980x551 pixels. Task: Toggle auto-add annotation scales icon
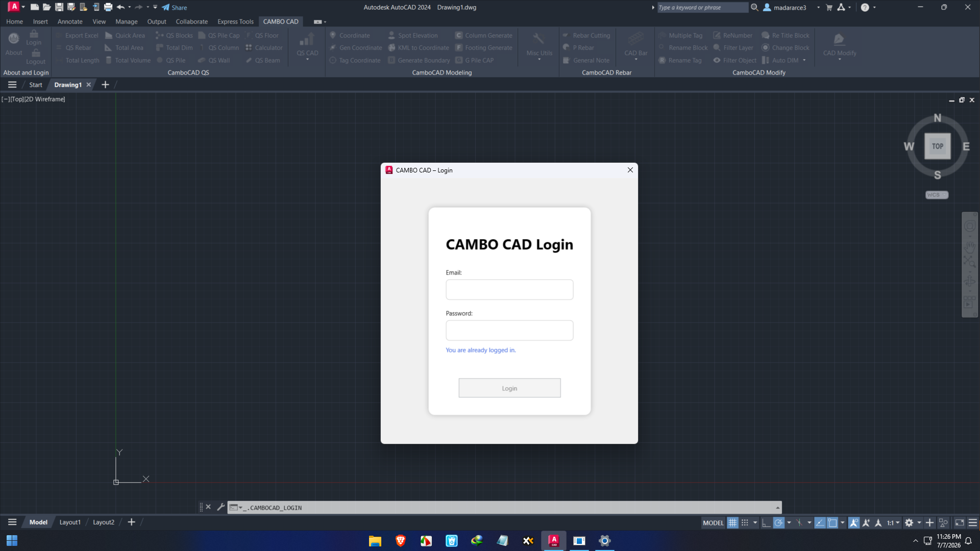click(x=866, y=522)
